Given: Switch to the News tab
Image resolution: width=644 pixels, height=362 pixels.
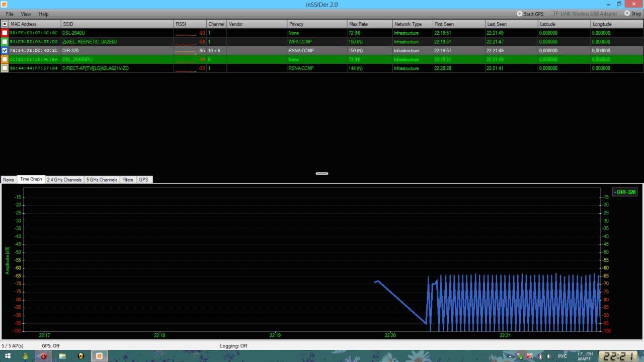Looking at the screenshot, I should coord(9,179).
